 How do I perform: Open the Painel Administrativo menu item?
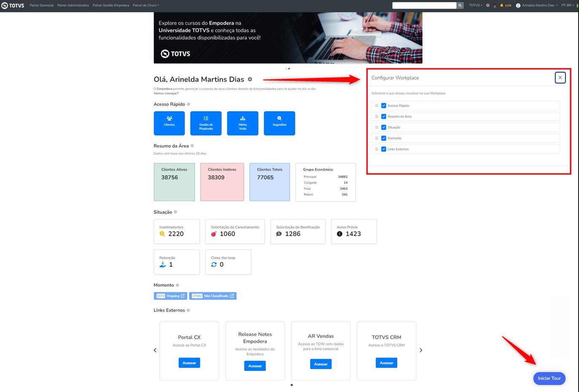73,5
